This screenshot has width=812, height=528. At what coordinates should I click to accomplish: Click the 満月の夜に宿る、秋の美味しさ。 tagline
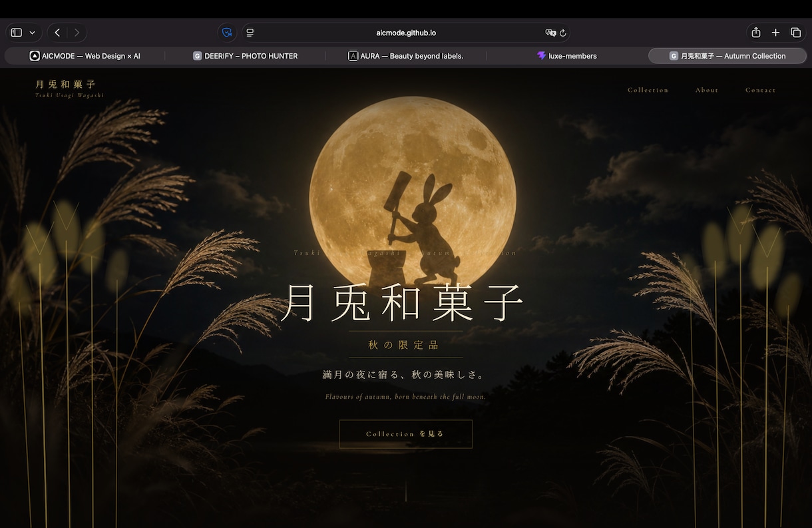click(405, 375)
